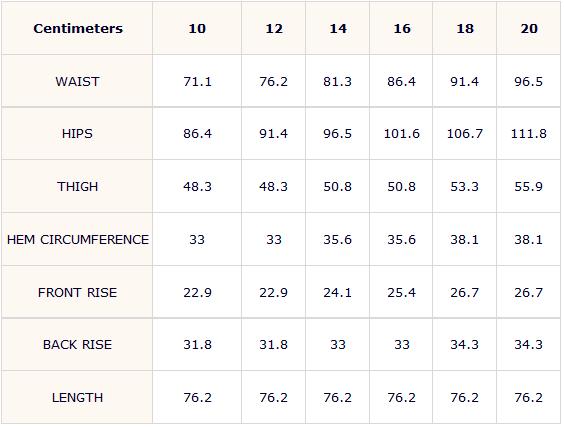Viewport: 564px width, 427px height.
Task: Select hips value 106.7 for size 18
Action: pos(464,134)
